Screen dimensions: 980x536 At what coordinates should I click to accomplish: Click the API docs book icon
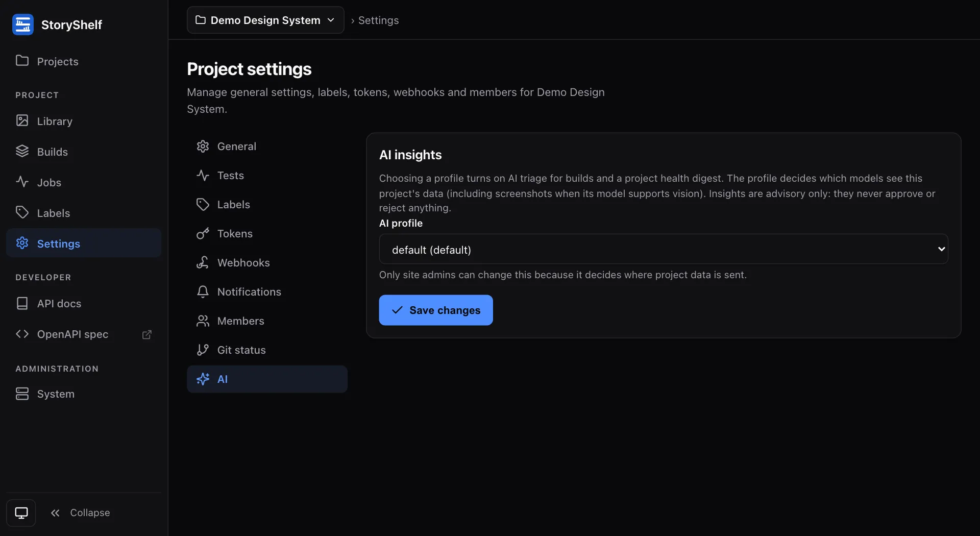tap(22, 303)
